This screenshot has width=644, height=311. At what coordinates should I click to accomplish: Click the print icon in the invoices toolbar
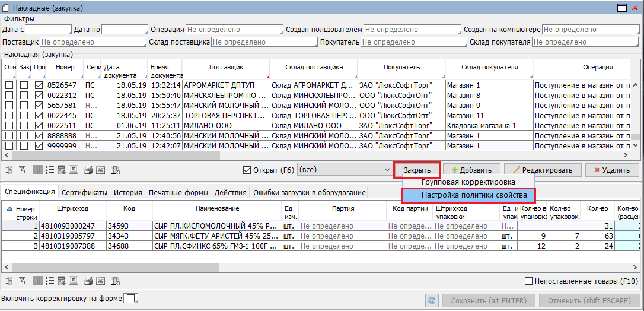click(88, 170)
